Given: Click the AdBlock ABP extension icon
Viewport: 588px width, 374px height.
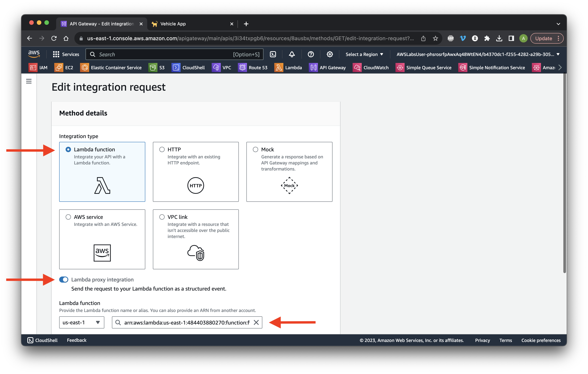Looking at the screenshot, I should coord(450,38).
